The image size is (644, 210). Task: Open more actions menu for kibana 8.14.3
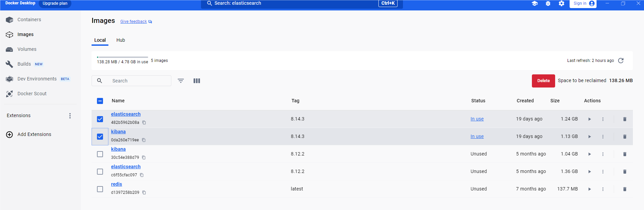(x=603, y=137)
